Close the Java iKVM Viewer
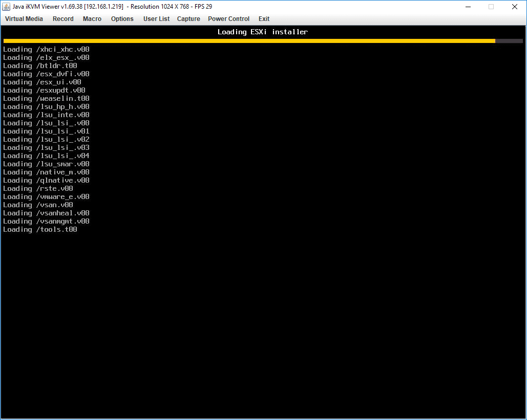Viewport: 527px width, 420px height. click(x=514, y=7)
